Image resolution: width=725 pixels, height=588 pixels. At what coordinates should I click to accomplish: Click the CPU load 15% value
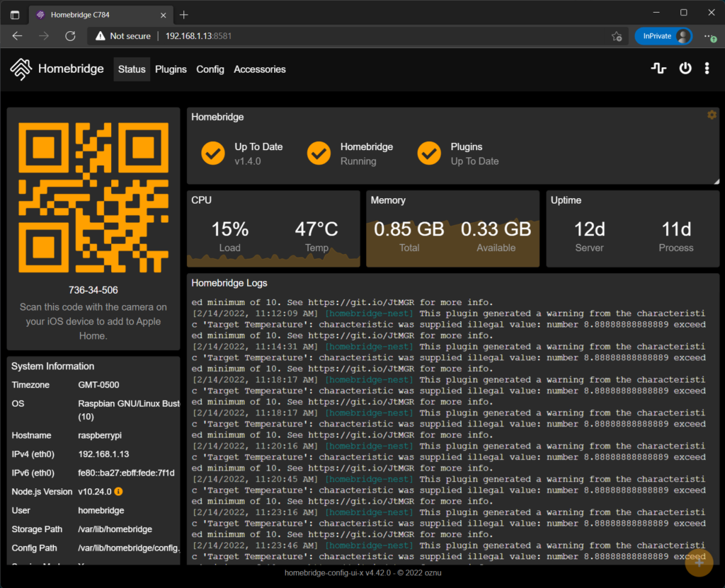[230, 229]
